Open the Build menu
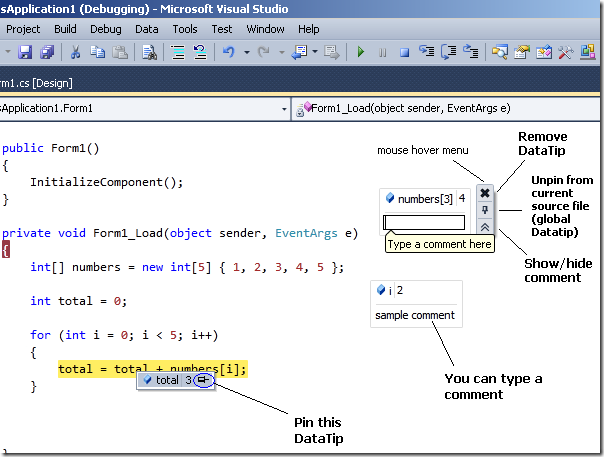 [x=65, y=29]
